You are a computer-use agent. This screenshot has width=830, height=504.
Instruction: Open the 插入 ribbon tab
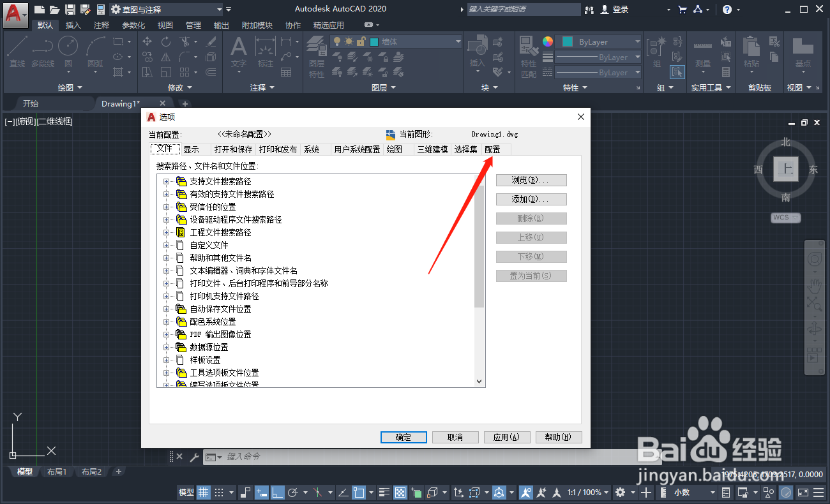click(73, 26)
